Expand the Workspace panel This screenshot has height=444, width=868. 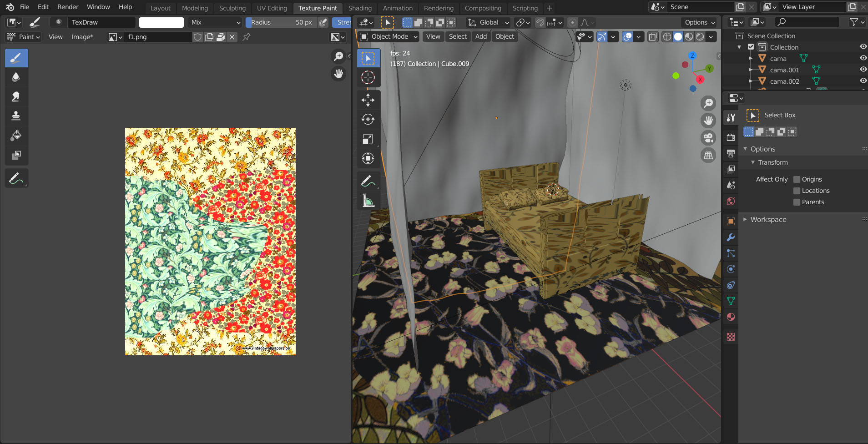tap(745, 219)
